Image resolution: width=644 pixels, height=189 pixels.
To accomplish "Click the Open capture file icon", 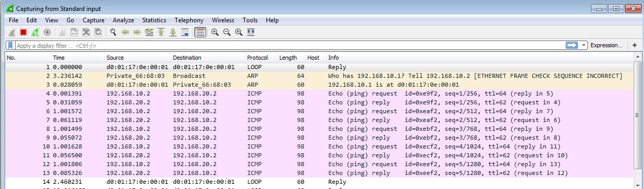I will pos(62,32).
